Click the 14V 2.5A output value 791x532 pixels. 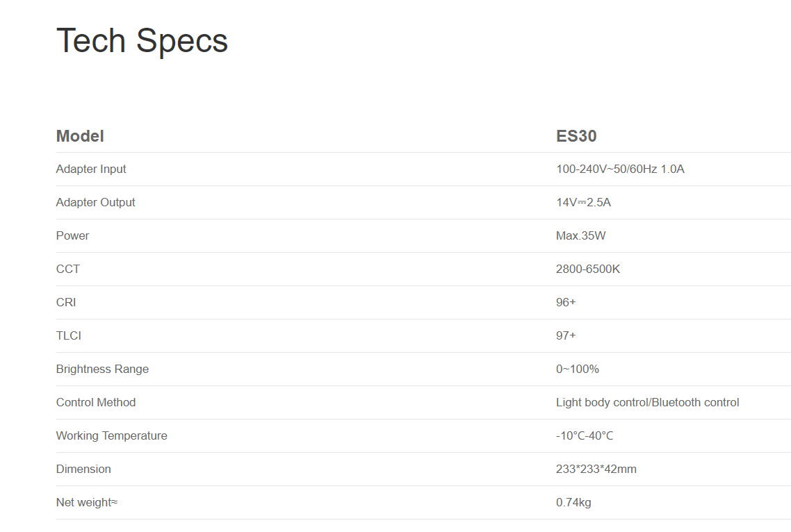coord(583,202)
